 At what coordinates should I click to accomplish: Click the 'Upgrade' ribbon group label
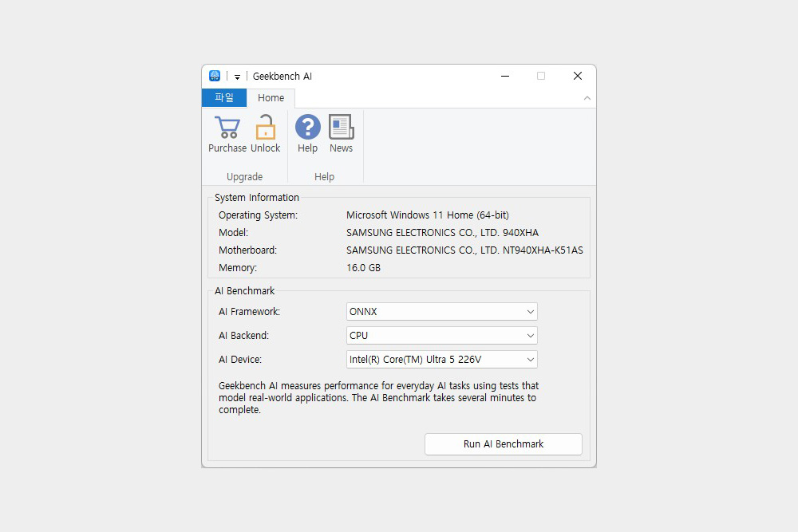(x=245, y=177)
